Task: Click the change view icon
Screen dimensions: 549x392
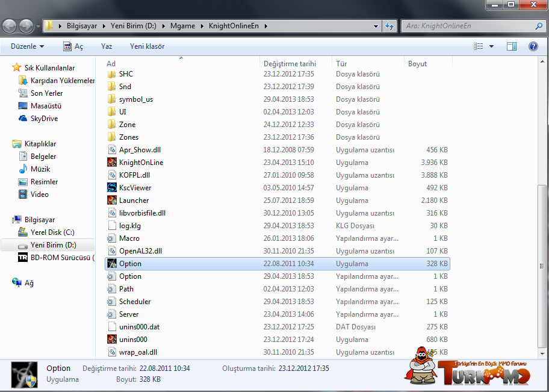Action: [479, 46]
